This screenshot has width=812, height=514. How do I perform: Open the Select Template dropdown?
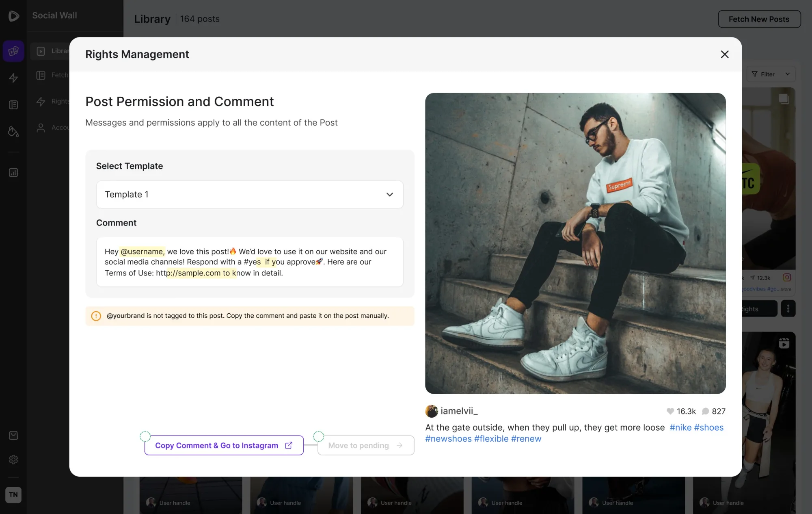tap(250, 195)
